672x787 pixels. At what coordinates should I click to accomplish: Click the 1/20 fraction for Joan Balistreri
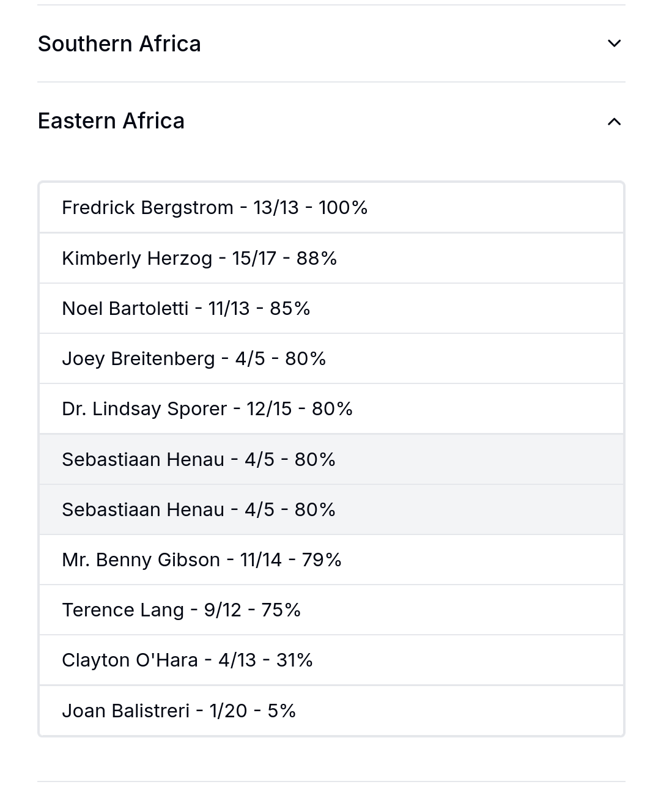(228, 711)
